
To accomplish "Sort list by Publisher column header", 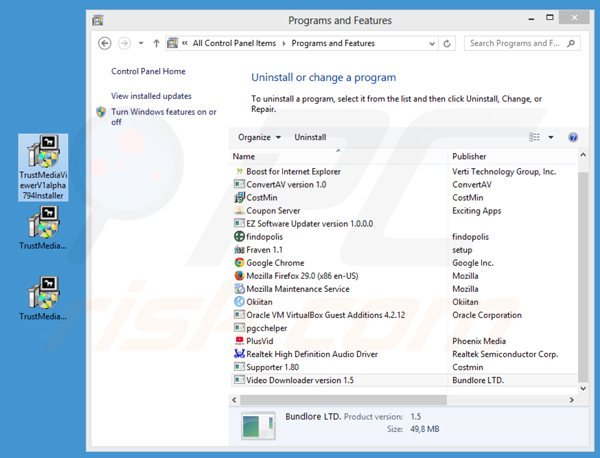I will click(x=469, y=156).
